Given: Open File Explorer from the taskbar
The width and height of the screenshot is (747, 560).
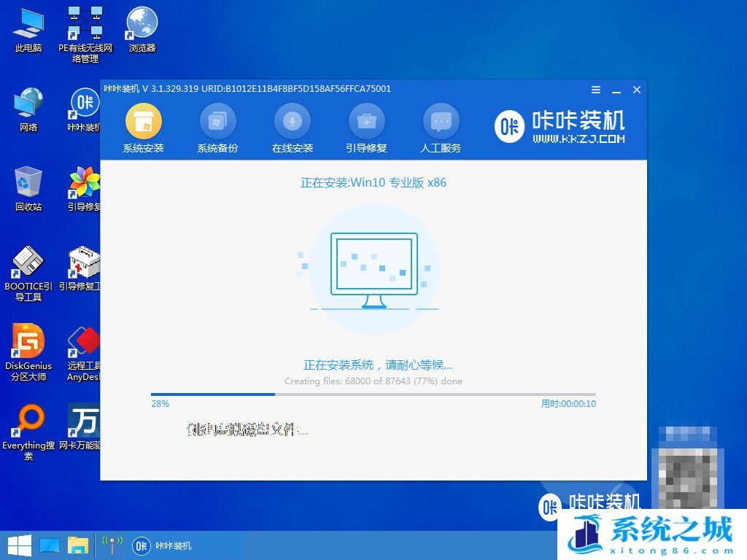Looking at the screenshot, I should (77, 545).
